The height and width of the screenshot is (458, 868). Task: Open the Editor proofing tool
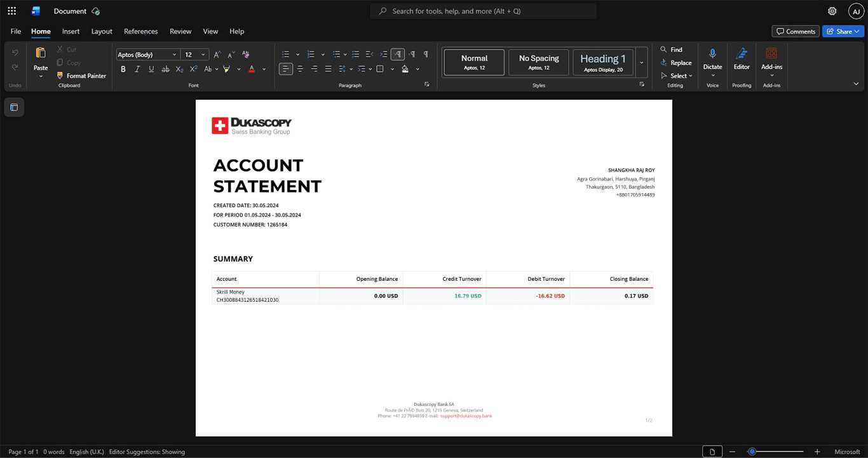tap(742, 59)
